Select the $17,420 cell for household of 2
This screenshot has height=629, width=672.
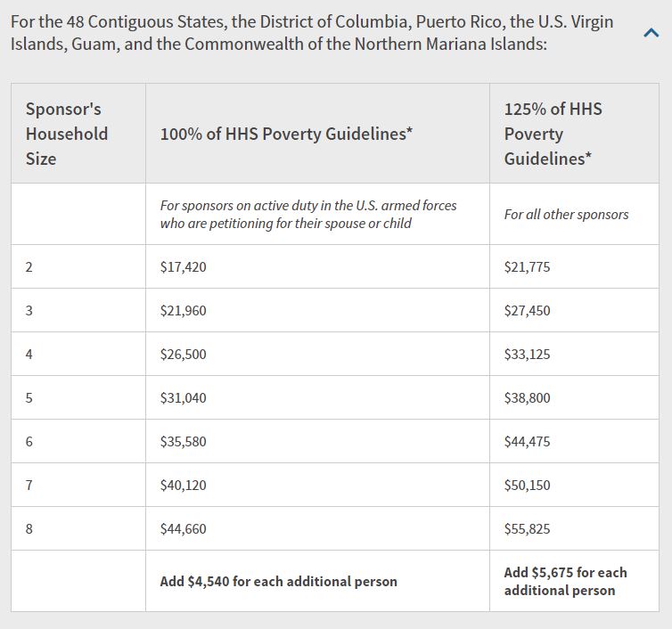[x=317, y=267]
